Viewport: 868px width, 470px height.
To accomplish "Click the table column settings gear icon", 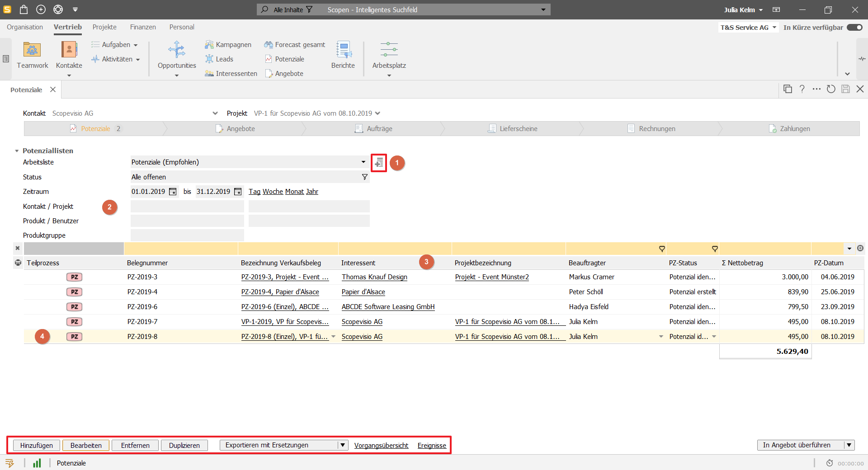I will pos(860,248).
